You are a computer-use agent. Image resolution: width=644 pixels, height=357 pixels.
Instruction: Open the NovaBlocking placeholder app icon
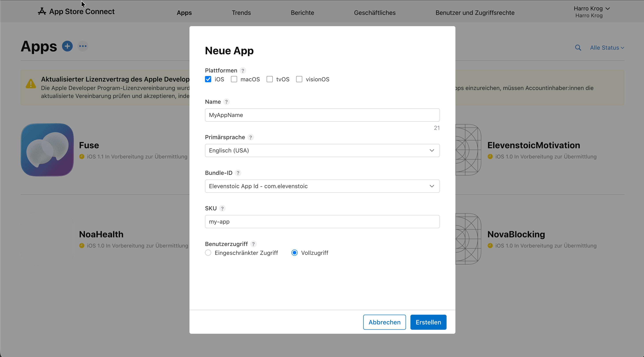468,239
